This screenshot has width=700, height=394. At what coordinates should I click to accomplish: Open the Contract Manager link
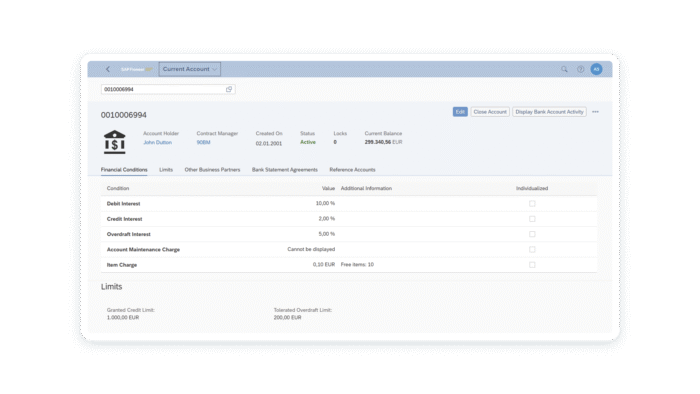pos(204,142)
